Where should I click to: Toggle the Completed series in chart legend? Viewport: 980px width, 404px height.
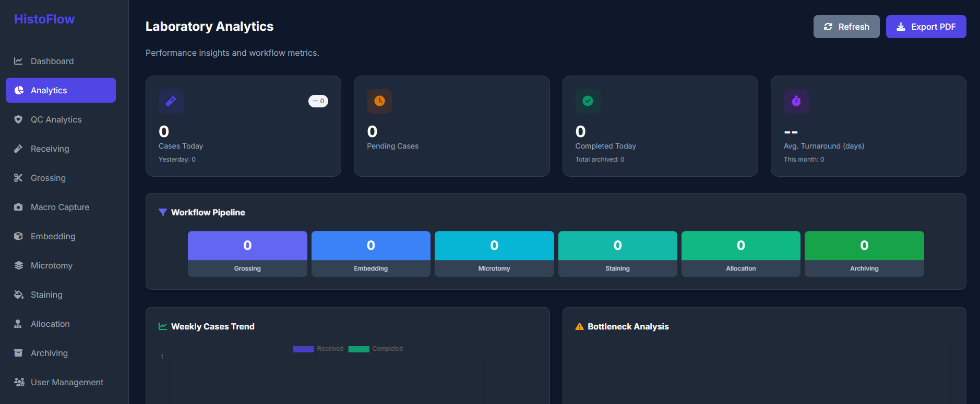click(x=375, y=349)
